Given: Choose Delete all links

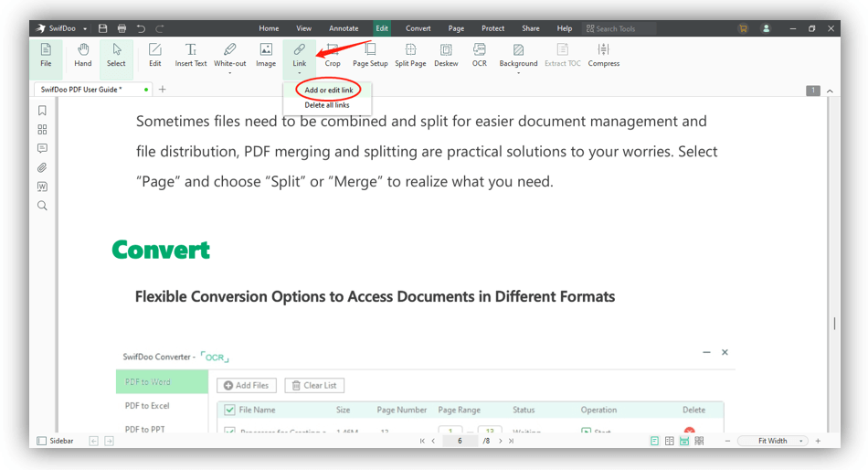Looking at the screenshot, I should tap(326, 105).
